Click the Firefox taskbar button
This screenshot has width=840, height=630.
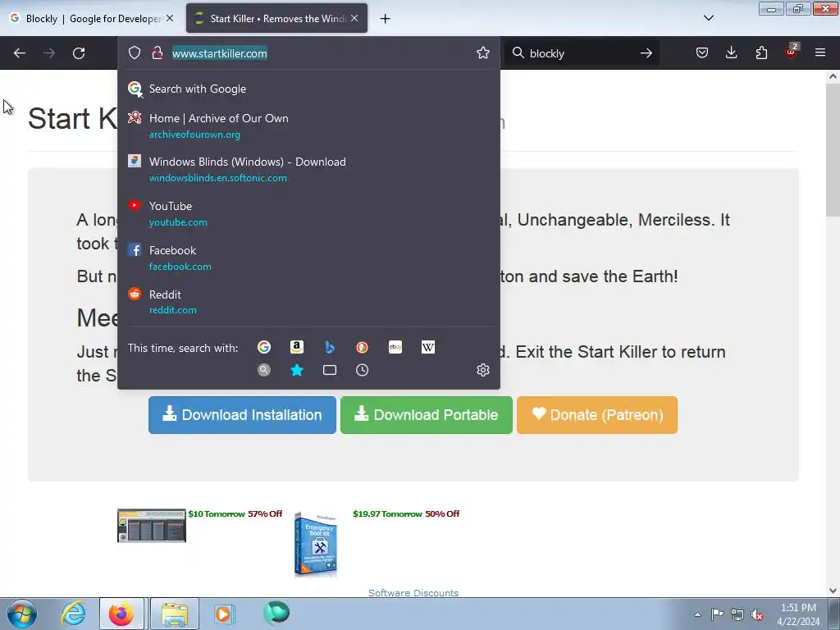click(121, 614)
